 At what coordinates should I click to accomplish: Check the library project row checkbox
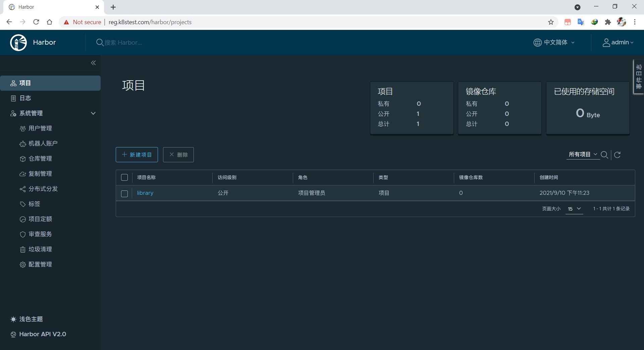(x=124, y=194)
